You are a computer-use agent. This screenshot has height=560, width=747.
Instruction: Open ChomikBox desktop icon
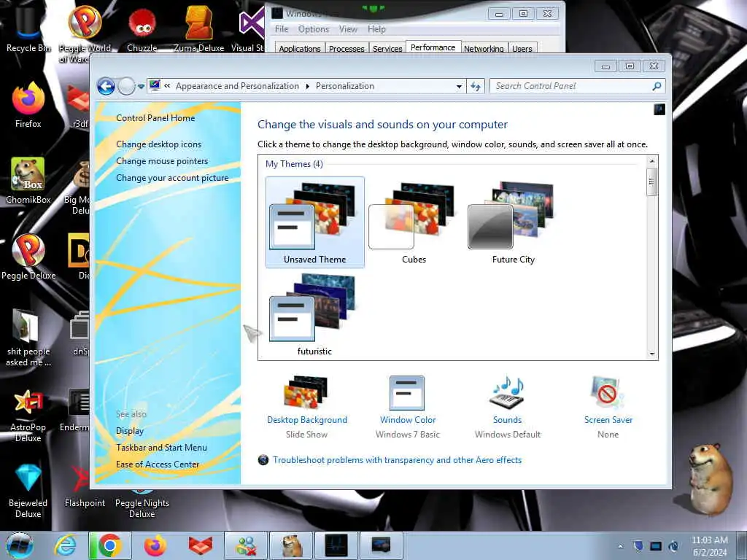[x=28, y=181]
